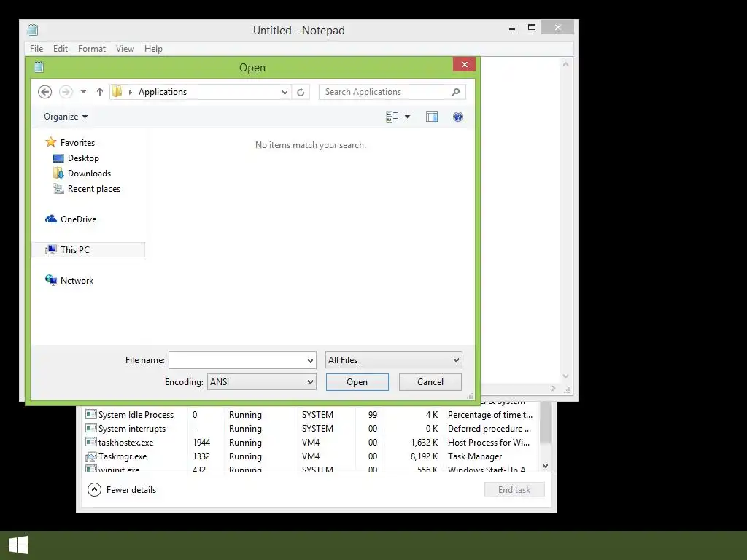This screenshot has height=560, width=747.
Task: Select System Idle Process row in Task Manager
Action: pyautogui.click(x=311, y=415)
